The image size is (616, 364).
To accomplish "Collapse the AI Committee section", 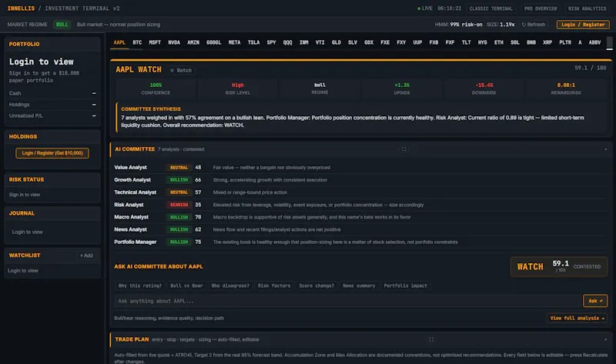I will pos(605,149).
